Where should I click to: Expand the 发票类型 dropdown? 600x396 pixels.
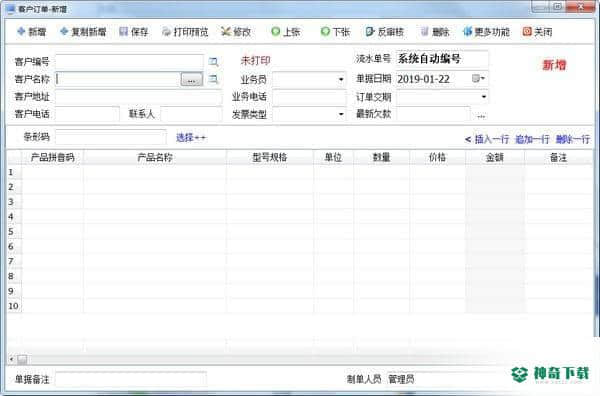(341, 114)
